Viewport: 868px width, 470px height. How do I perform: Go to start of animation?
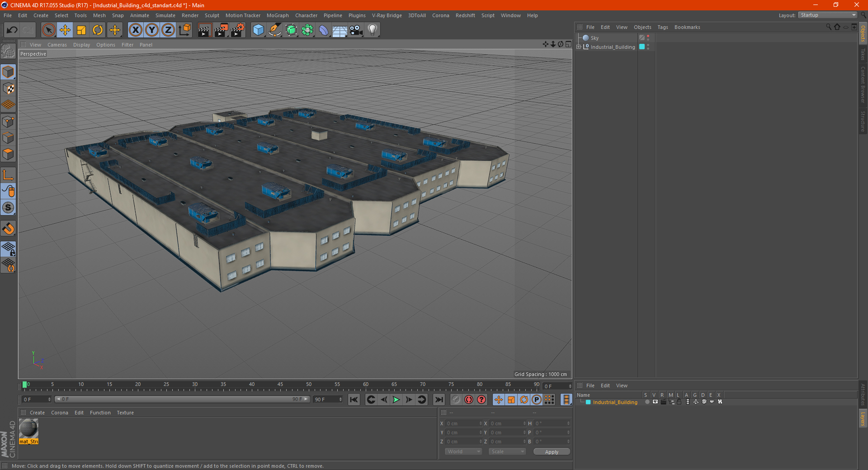coord(354,399)
